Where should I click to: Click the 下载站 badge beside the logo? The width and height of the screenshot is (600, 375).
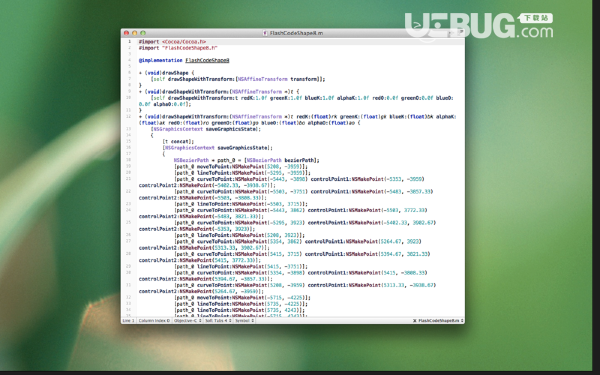[x=536, y=18]
